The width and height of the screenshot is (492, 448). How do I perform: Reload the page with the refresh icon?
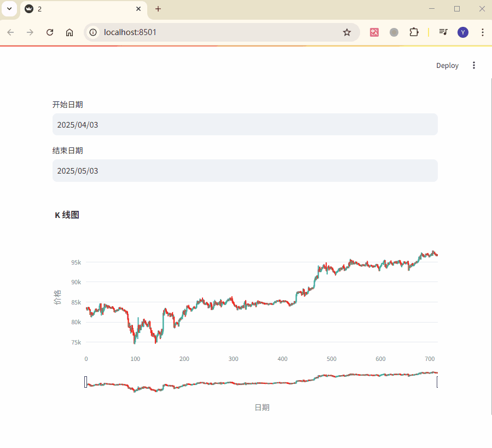click(x=49, y=32)
